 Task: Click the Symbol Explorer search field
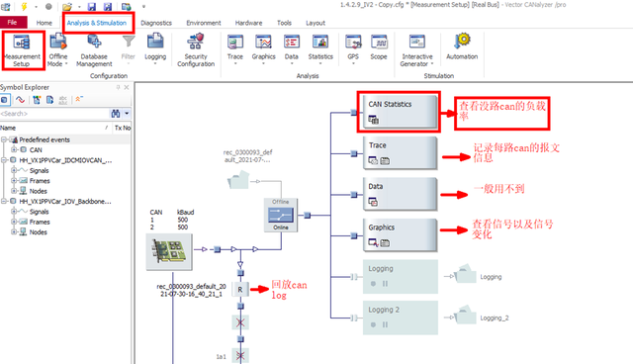coord(54,114)
